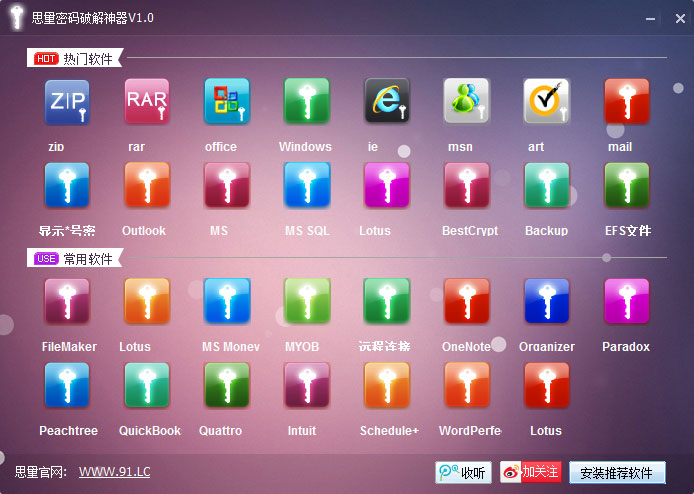The image size is (694, 494).
Task: Click the OneNote password icon
Action: pyautogui.click(x=467, y=301)
